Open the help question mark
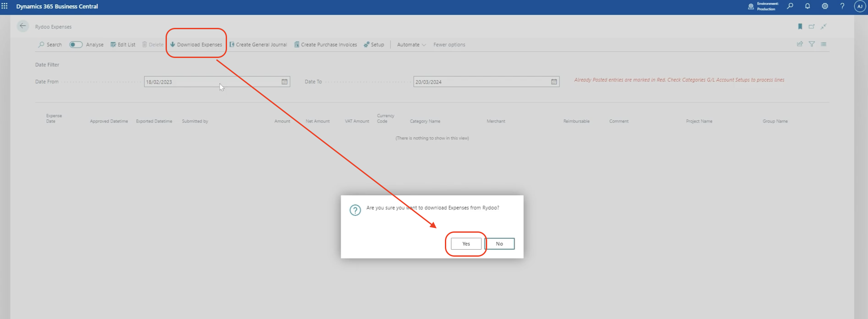Screen dimensions: 868x319 842,6
